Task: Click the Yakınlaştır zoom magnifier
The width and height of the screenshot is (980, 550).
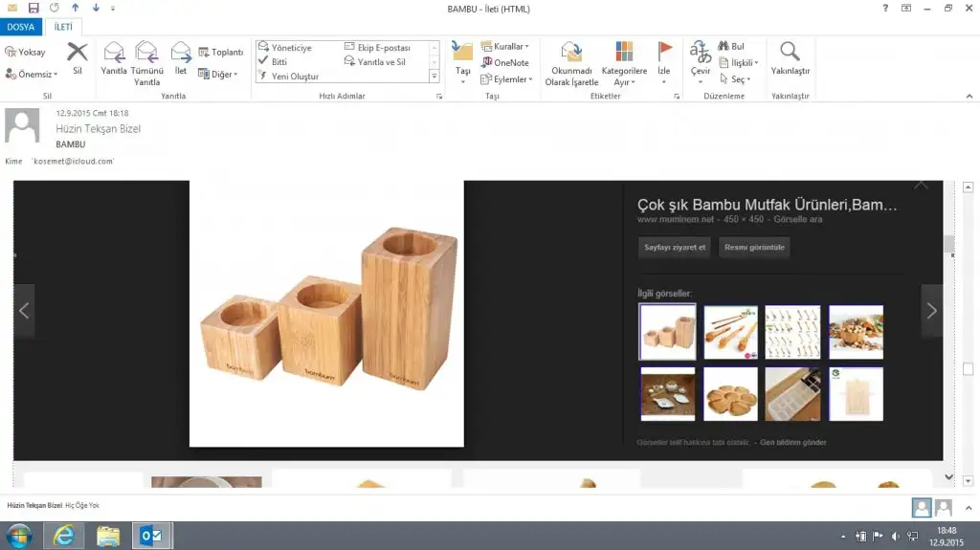Action: 790,56
